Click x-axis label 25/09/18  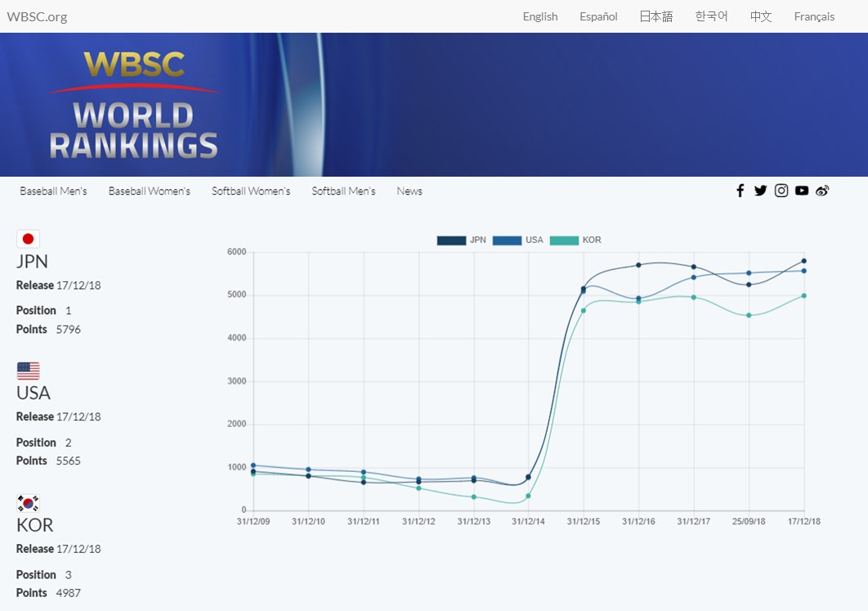(x=749, y=522)
